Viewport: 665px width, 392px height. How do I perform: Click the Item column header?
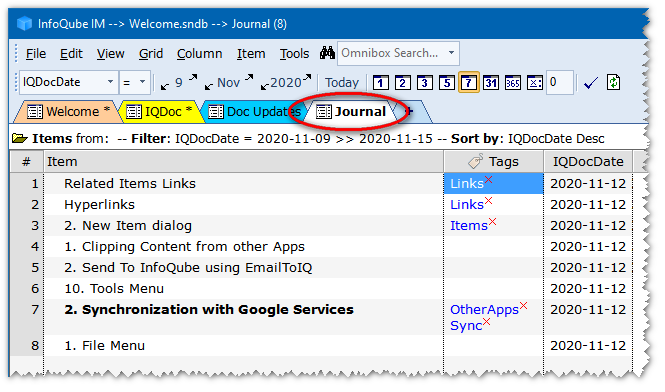243,161
